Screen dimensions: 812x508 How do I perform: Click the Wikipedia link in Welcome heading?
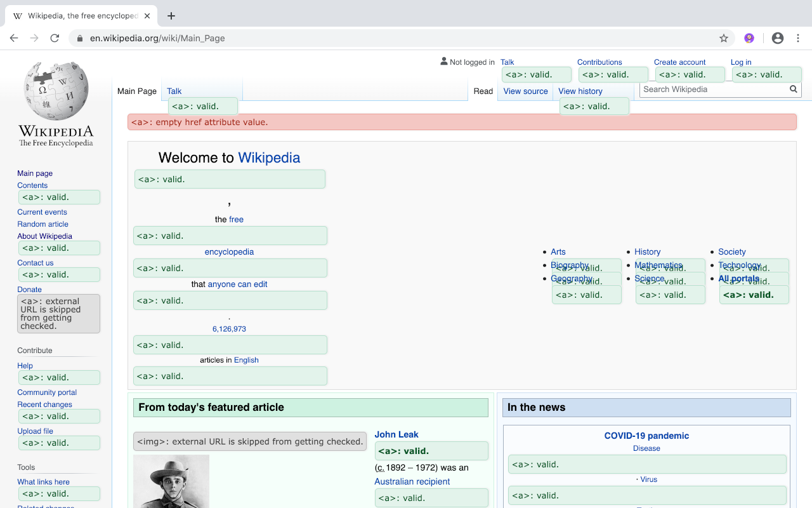click(269, 158)
